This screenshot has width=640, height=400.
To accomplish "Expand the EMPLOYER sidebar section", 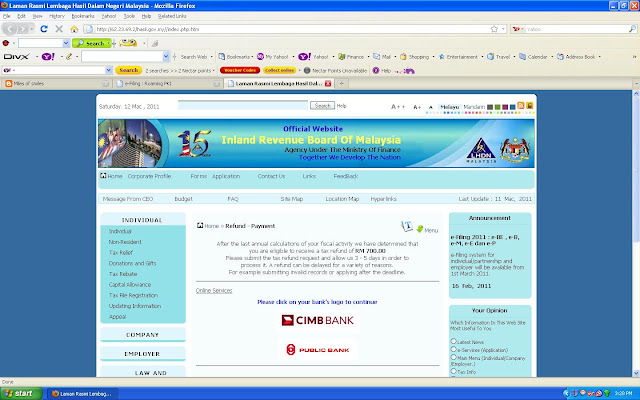I will [142, 354].
